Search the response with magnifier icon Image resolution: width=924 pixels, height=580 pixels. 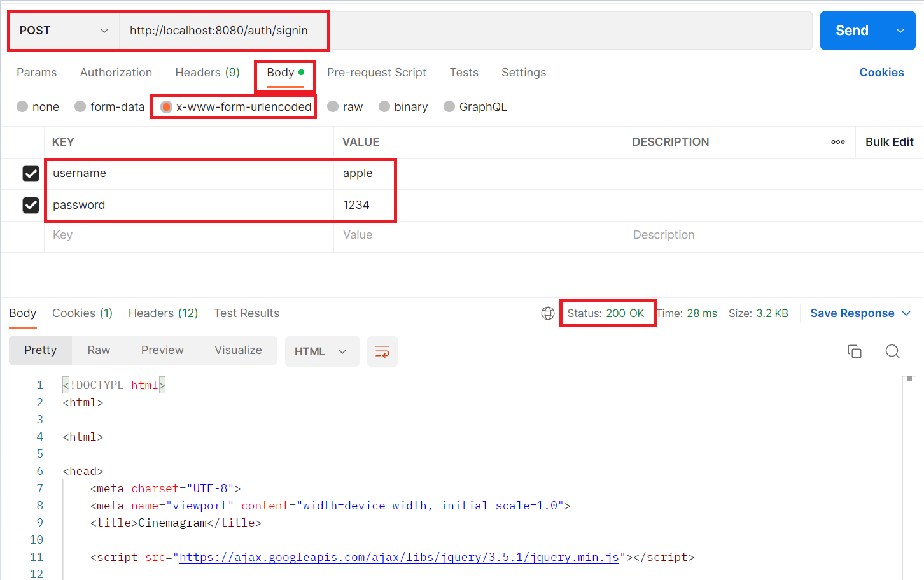[893, 351]
